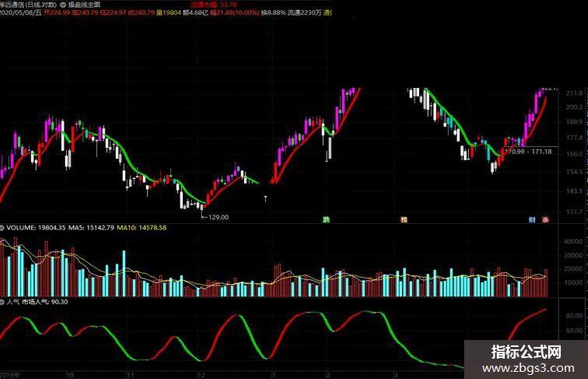Viewport: 588px width, 379px height.
Task: Click the 166.0 price axis label
Action: tap(574, 154)
